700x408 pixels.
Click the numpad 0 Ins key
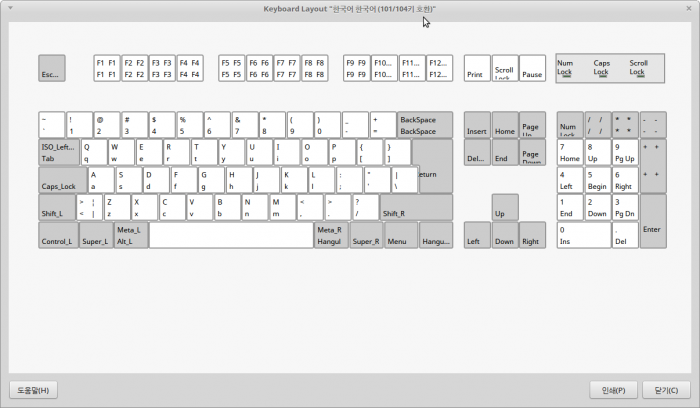coord(584,235)
